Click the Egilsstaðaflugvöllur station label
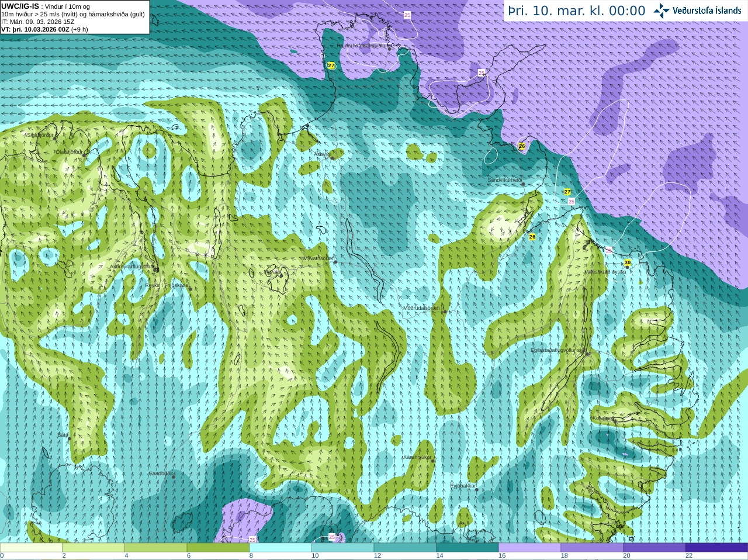The width and height of the screenshot is (748, 560). (558, 350)
